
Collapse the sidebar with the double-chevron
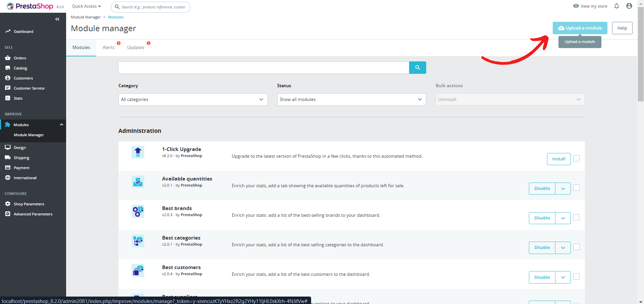coord(57,19)
